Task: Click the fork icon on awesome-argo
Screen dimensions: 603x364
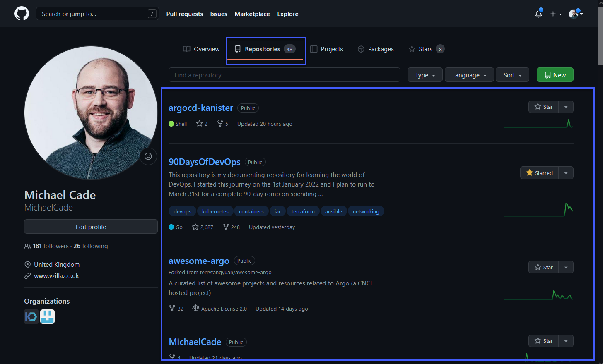Action: tap(171, 308)
